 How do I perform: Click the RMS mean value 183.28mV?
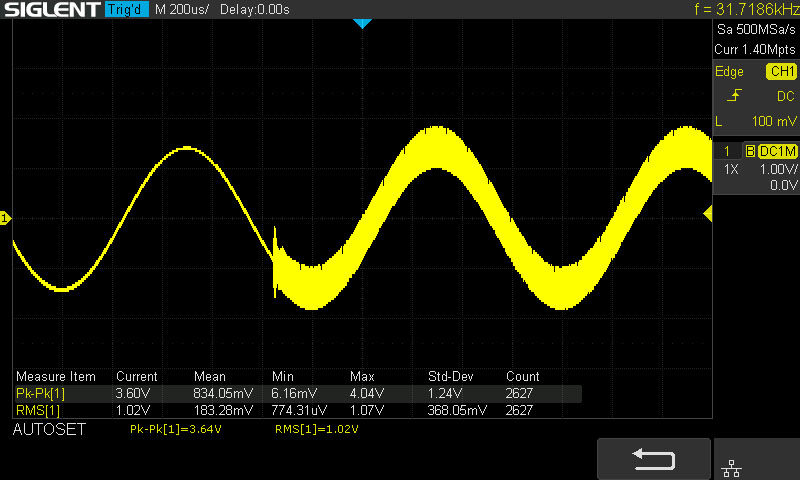[223, 410]
